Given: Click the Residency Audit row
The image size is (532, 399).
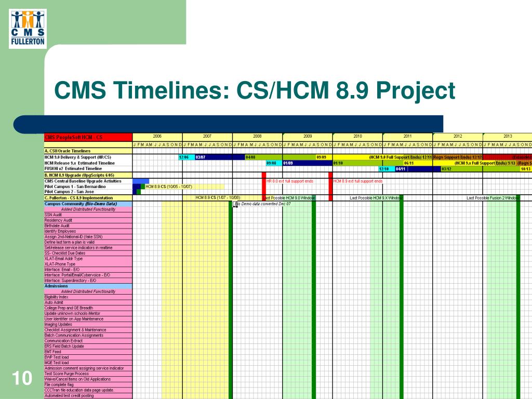Looking at the screenshot, I should pos(88,220).
